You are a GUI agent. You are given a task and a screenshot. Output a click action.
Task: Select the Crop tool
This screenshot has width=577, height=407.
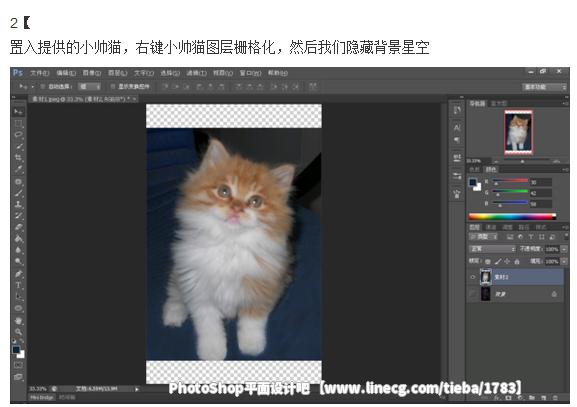tap(18, 158)
